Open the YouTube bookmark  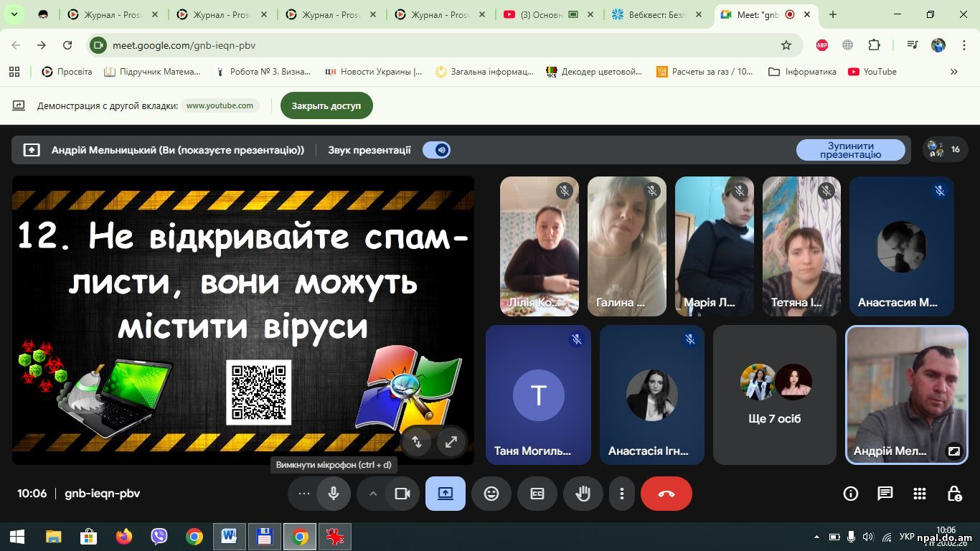click(872, 72)
